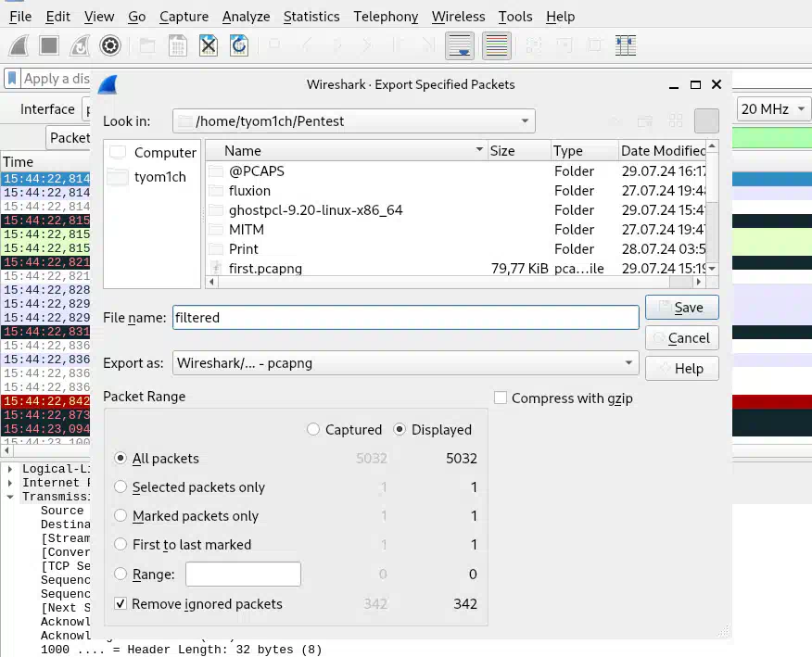Click the stop capture square icon
The height and width of the screenshot is (657, 812).
(49, 45)
